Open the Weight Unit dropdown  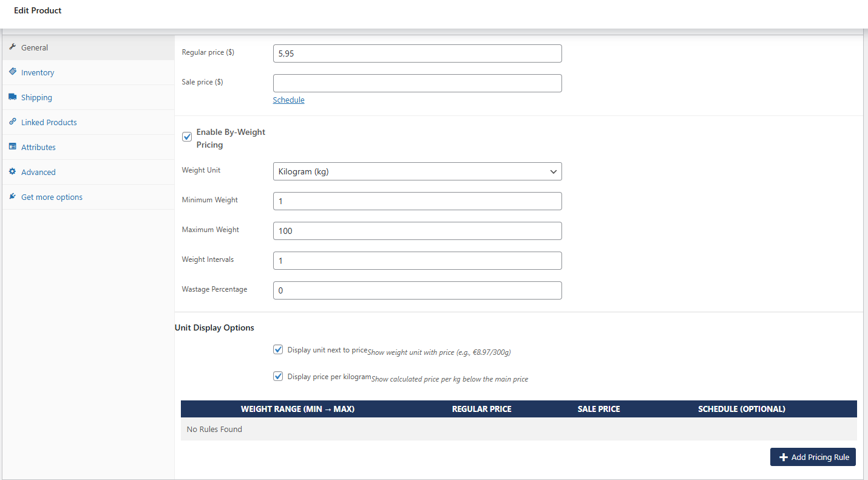tap(417, 171)
